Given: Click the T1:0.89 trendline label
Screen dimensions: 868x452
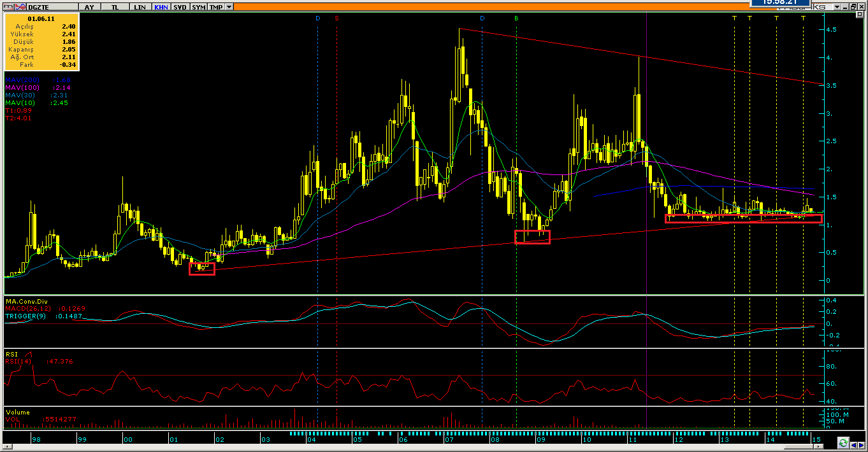Looking at the screenshot, I should click(x=18, y=110).
